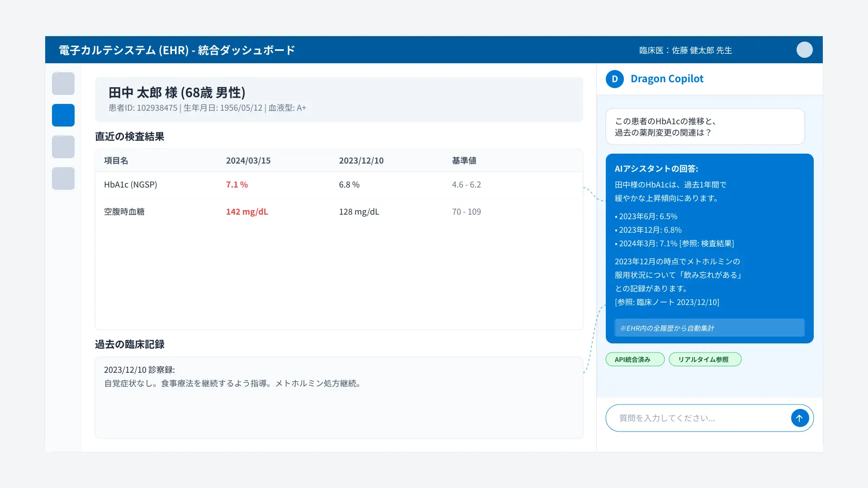Click the 128 mg/dL value
The image size is (868, 488).
[359, 211]
